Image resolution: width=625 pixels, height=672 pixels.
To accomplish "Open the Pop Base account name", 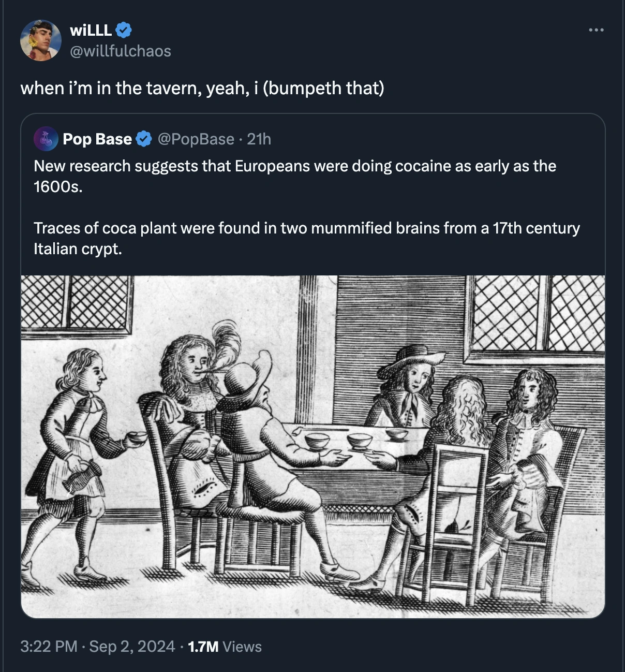I will click(x=97, y=139).
